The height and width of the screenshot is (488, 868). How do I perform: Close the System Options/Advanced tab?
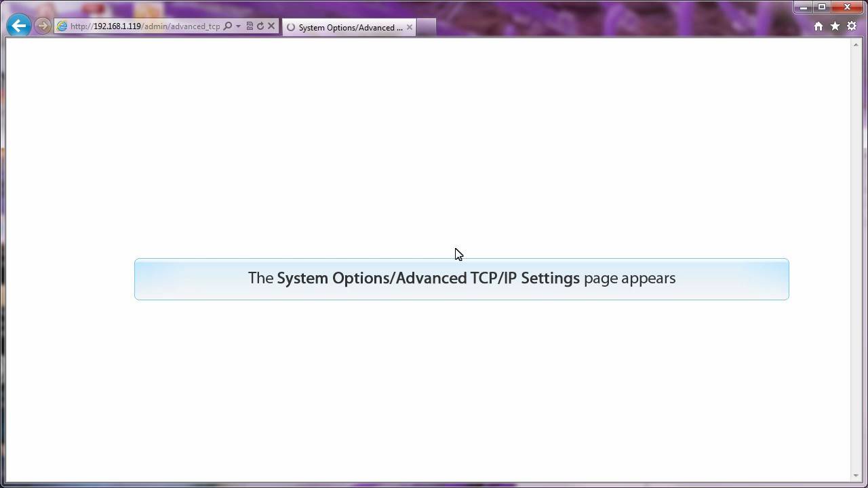coord(410,27)
